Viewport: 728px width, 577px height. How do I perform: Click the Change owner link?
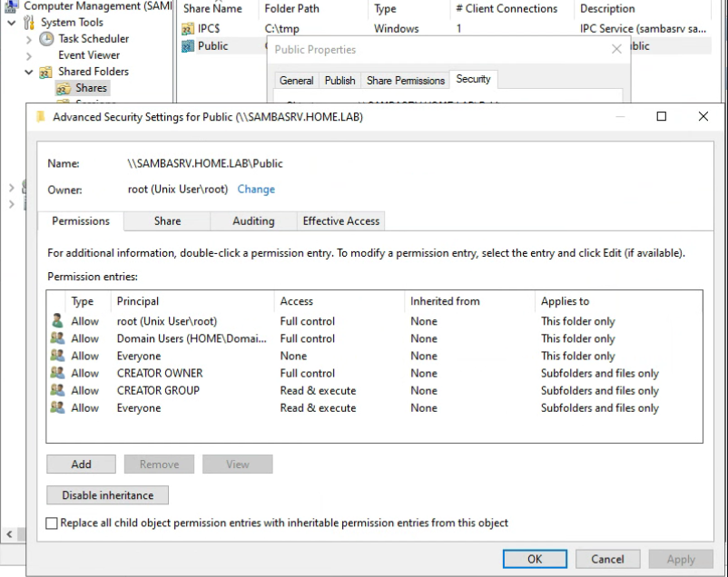coord(256,190)
